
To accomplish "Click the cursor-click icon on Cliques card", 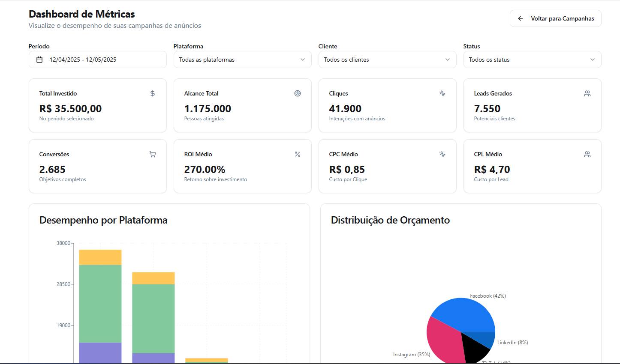I will pyautogui.click(x=442, y=93).
